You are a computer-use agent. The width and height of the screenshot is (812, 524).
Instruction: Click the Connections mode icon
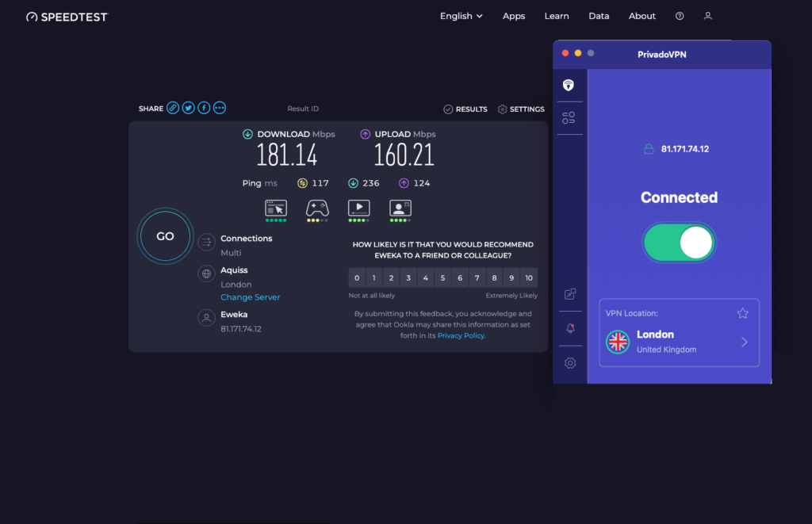(207, 242)
